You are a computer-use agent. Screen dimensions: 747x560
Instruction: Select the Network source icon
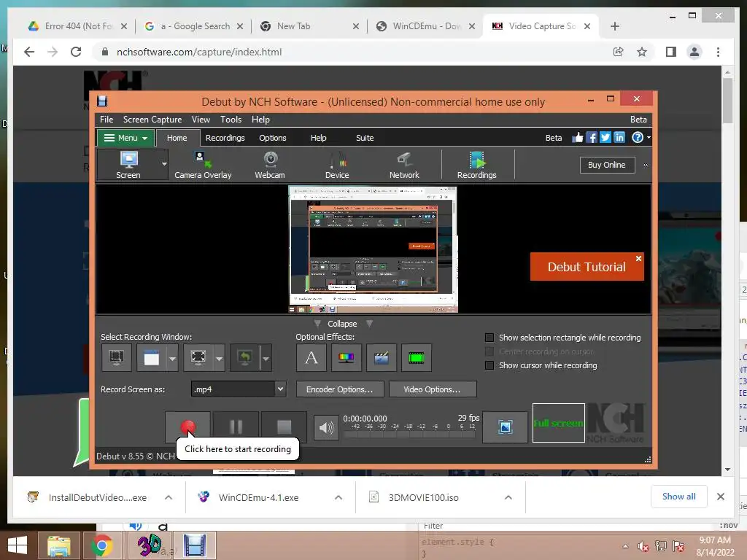[404, 164]
